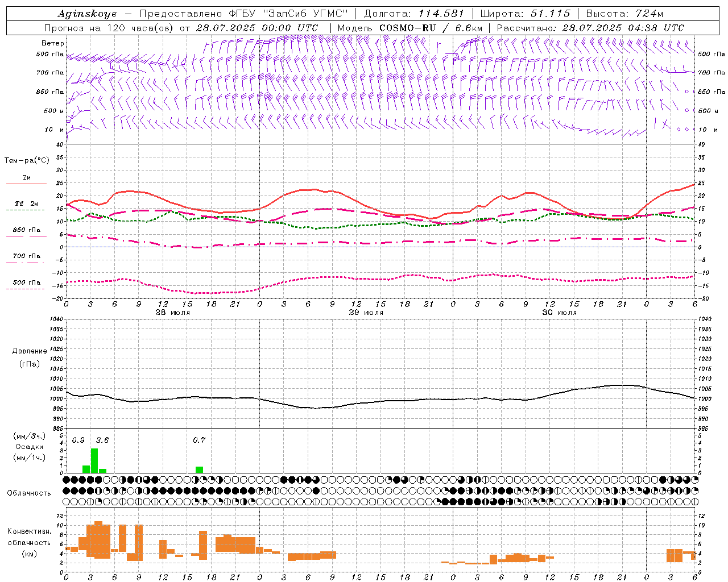Image resolution: width=728 pixels, height=582 pixels.
Task: Click the 29 июля date label
Action: pyautogui.click(x=366, y=313)
